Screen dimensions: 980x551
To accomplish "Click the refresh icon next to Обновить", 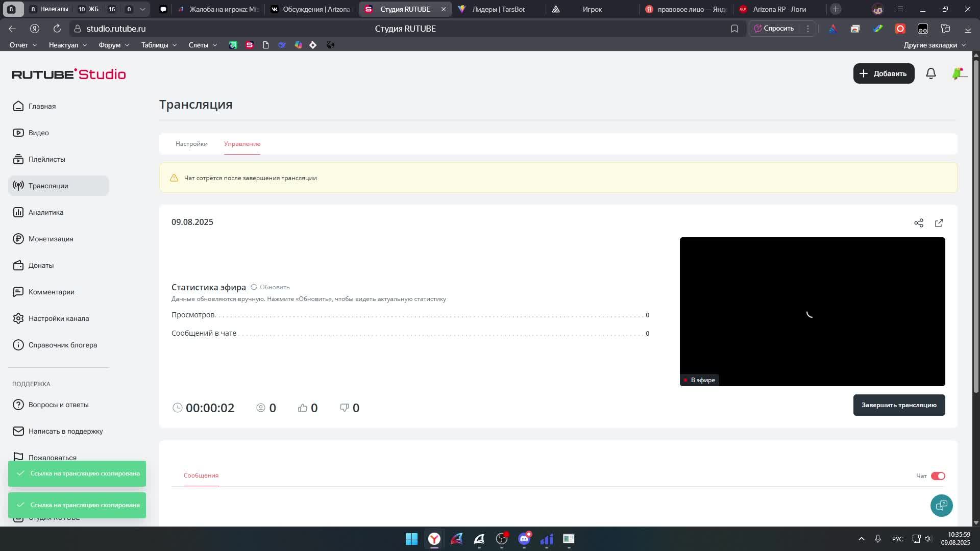I will click(254, 287).
